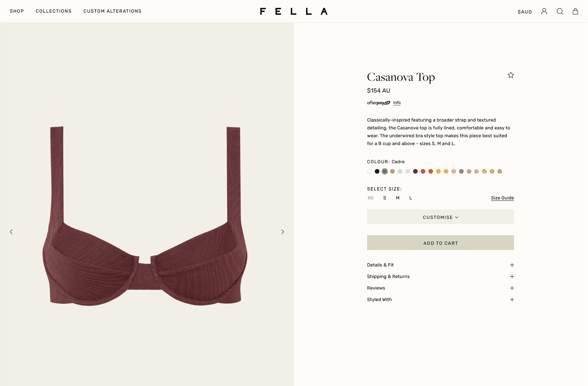Open the COLLECTIONS menu

pos(54,11)
